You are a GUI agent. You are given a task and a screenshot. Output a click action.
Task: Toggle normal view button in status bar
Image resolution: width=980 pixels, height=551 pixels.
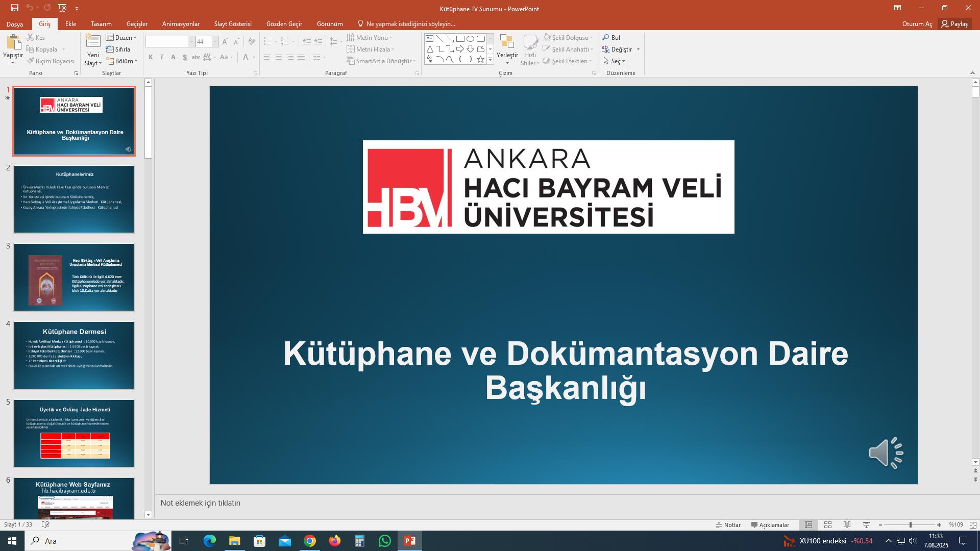[808, 524]
